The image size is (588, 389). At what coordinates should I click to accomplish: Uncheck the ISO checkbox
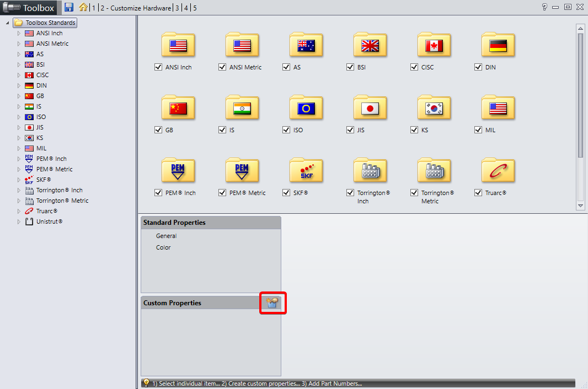click(x=286, y=129)
